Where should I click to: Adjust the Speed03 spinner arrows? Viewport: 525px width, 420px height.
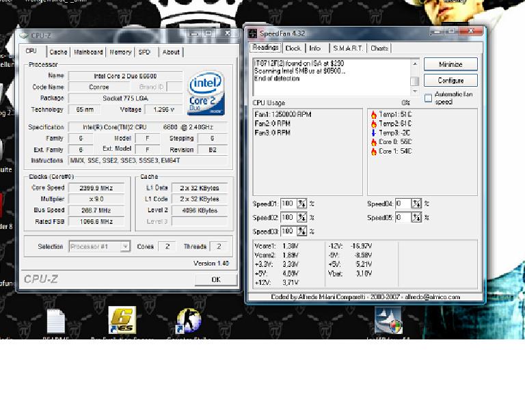[301, 231]
